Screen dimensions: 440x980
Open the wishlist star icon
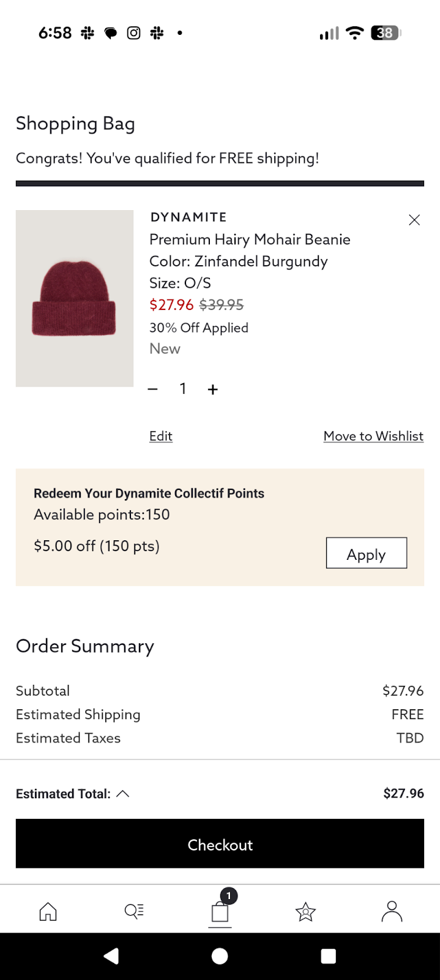(305, 912)
